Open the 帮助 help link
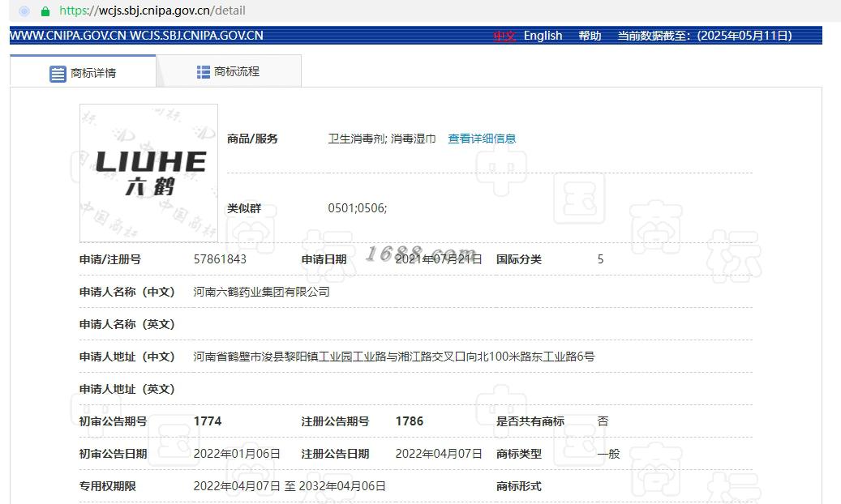 coord(590,36)
